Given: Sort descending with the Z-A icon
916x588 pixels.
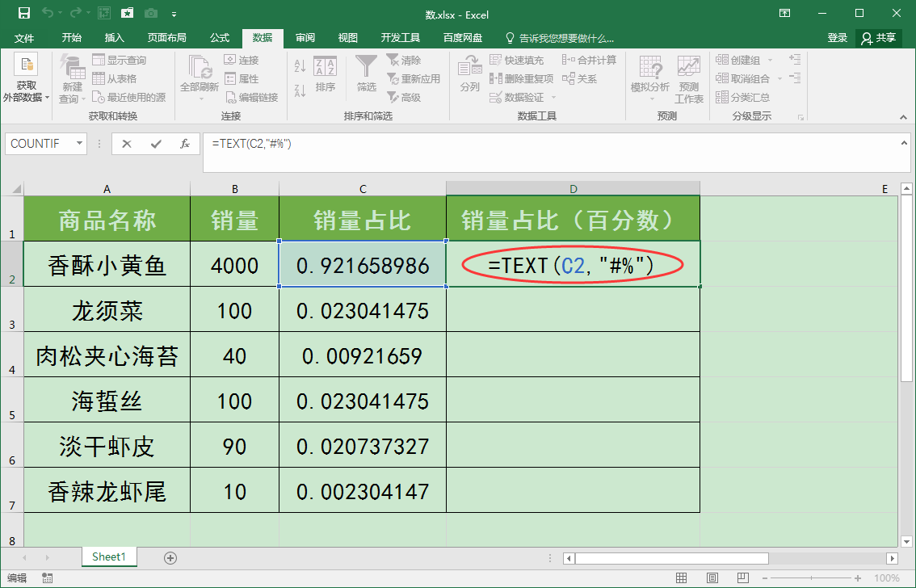Looking at the screenshot, I should [300, 90].
